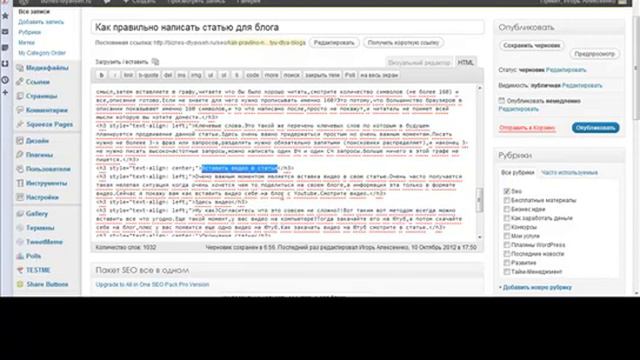
Task: Click the Сохранить черновик button
Action: click(531, 45)
